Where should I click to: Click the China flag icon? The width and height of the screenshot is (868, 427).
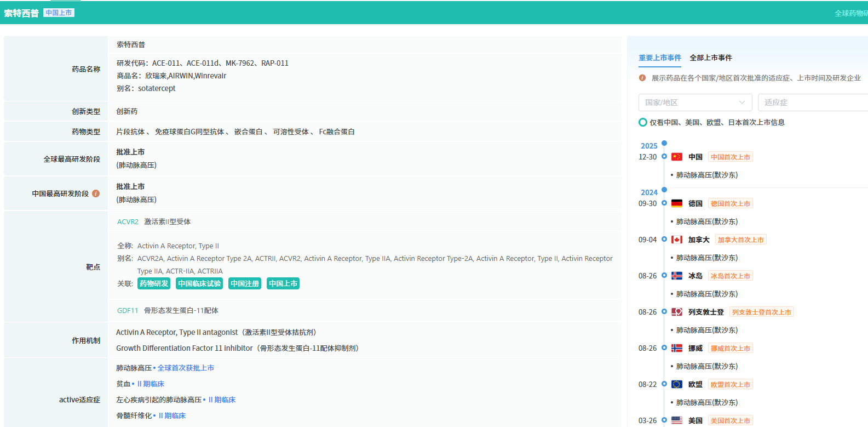point(677,157)
